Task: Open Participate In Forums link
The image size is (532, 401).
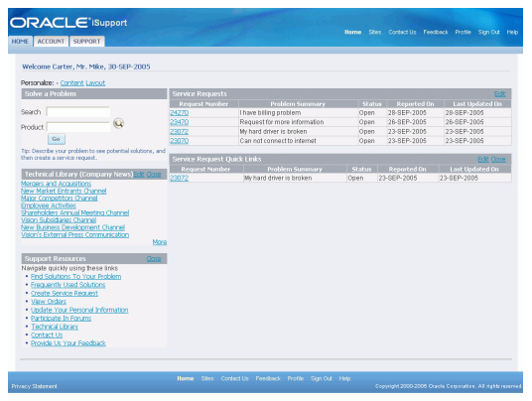Action: [x=62, y=319]
